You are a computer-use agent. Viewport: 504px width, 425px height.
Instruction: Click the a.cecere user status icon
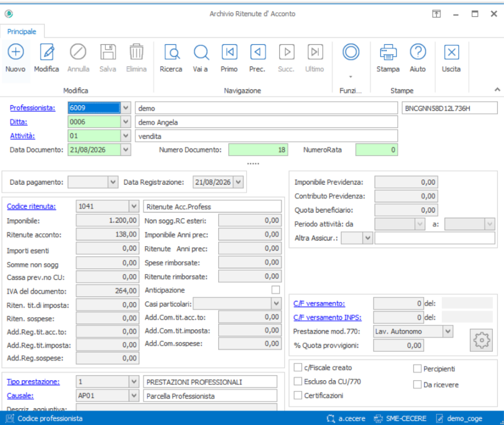pyautogui.click(x=331, y=418)
